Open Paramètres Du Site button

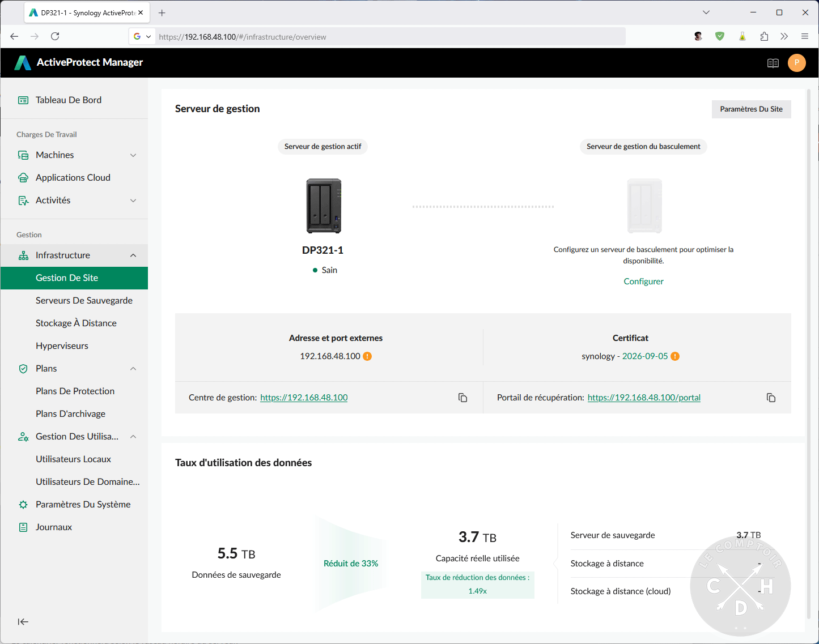coord(751,109)
